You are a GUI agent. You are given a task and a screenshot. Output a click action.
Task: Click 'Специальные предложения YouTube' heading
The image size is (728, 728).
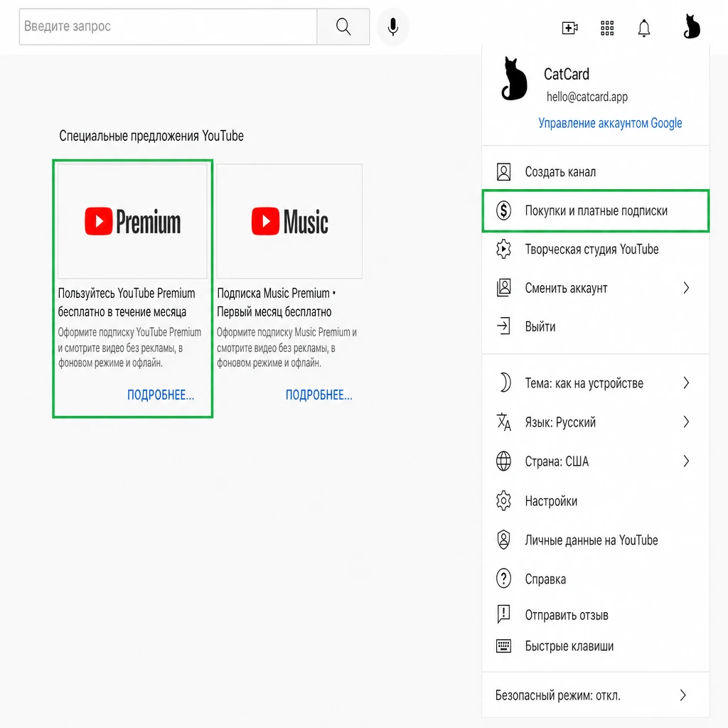coord(151,136)
